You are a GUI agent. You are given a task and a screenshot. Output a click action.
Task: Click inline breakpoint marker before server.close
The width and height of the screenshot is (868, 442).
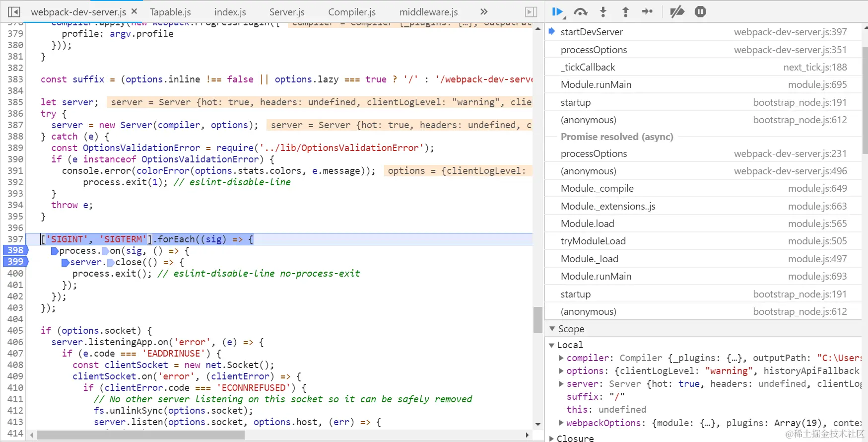coord(65,263)
